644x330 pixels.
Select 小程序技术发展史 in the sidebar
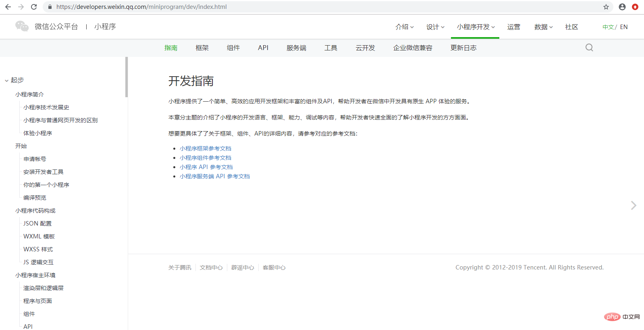tap(46, 107)
